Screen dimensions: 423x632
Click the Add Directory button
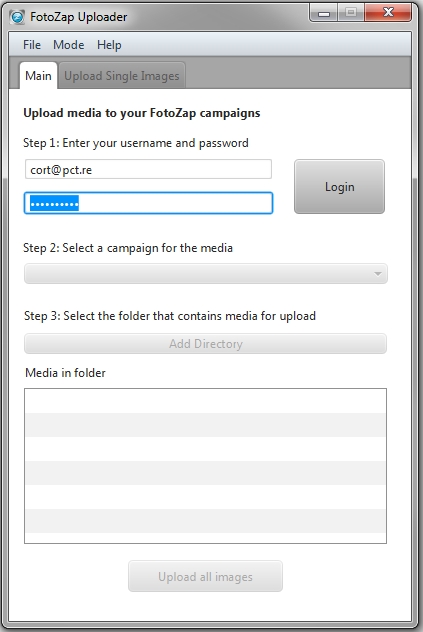click(205, 344)
